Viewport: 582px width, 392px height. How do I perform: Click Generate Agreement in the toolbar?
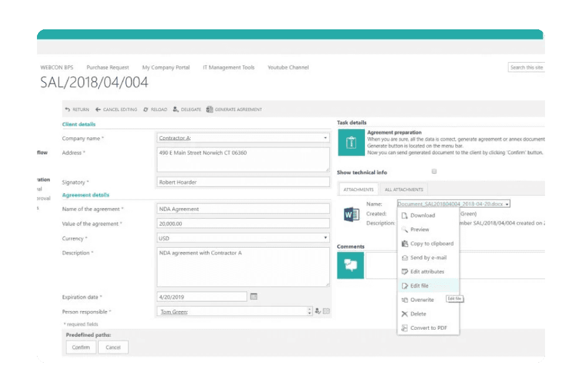tap(234, 110)
